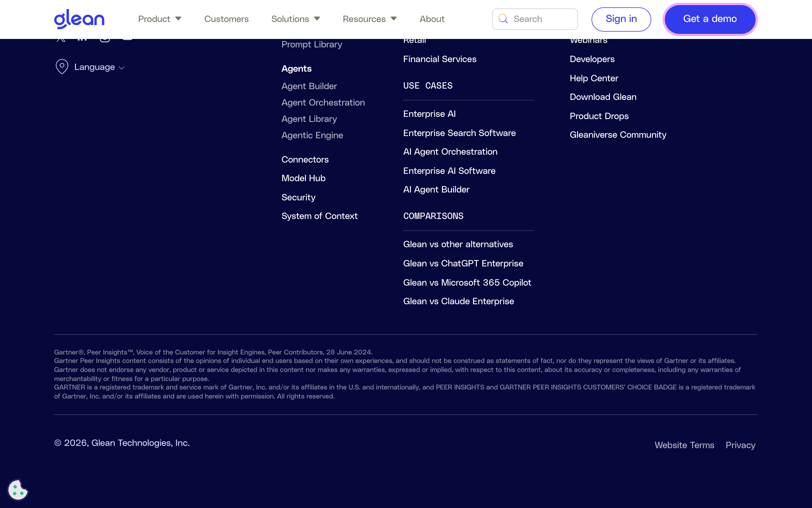Visit the Agent Library link
The image size is (812, 508).
[309, 119]
